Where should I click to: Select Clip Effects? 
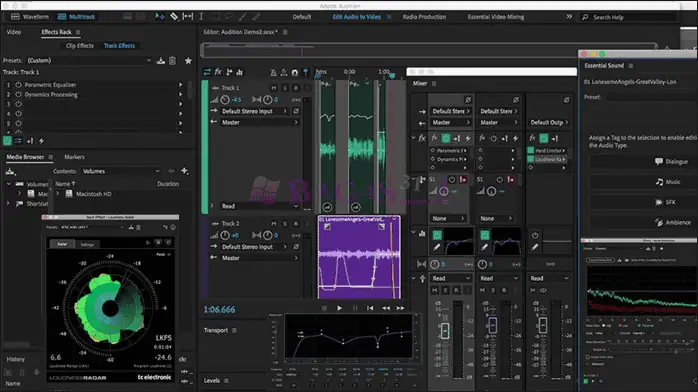(x=80, y=46)
